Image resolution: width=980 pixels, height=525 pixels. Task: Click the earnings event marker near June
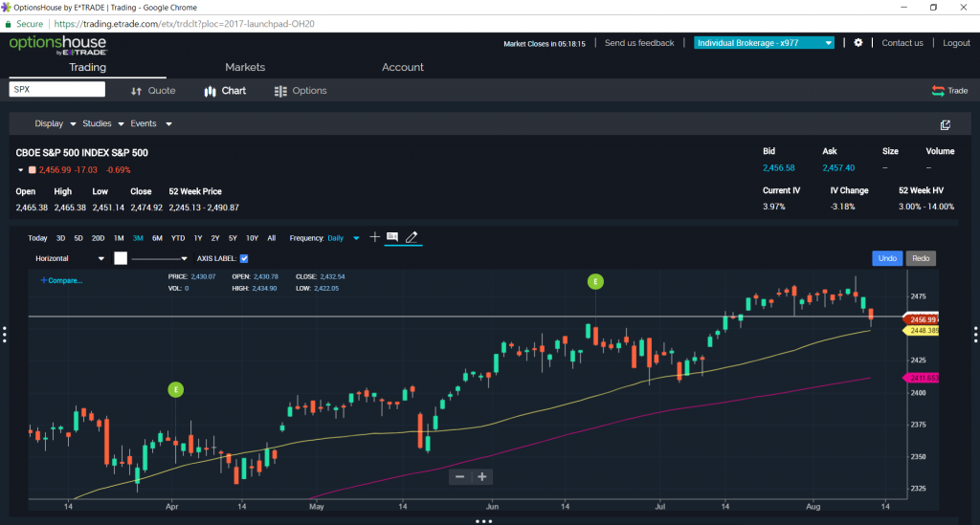tap(595, 282)
